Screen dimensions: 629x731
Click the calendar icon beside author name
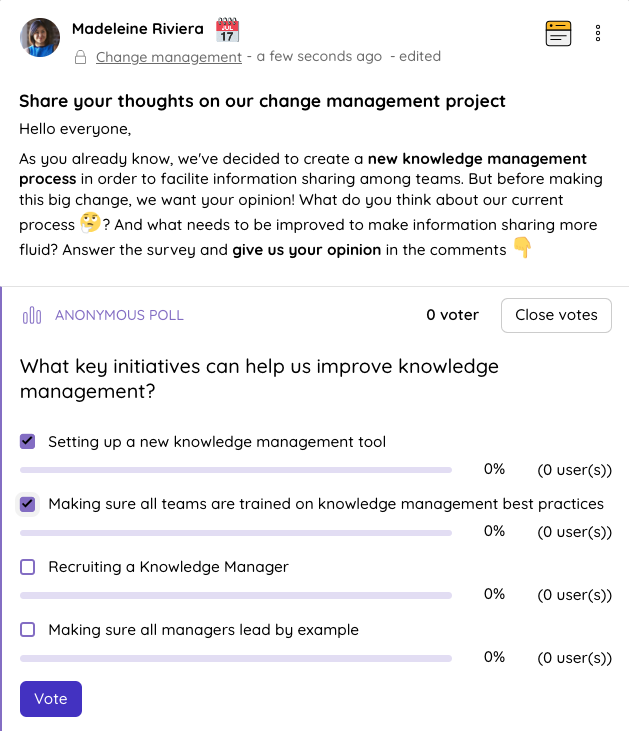click(x=228, y=29)
